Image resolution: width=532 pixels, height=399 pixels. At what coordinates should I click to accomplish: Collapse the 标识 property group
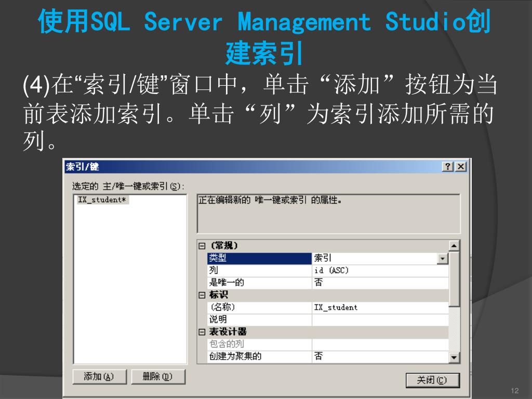[x=202, y=295]
